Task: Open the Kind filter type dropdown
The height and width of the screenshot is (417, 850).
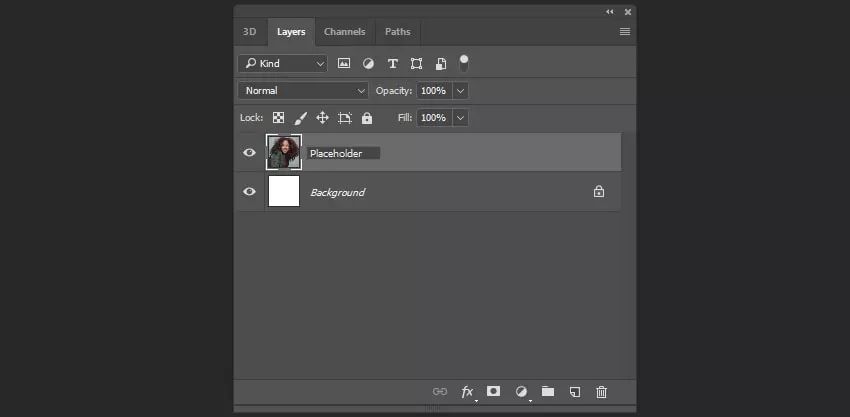Action: tap(282, 63)
